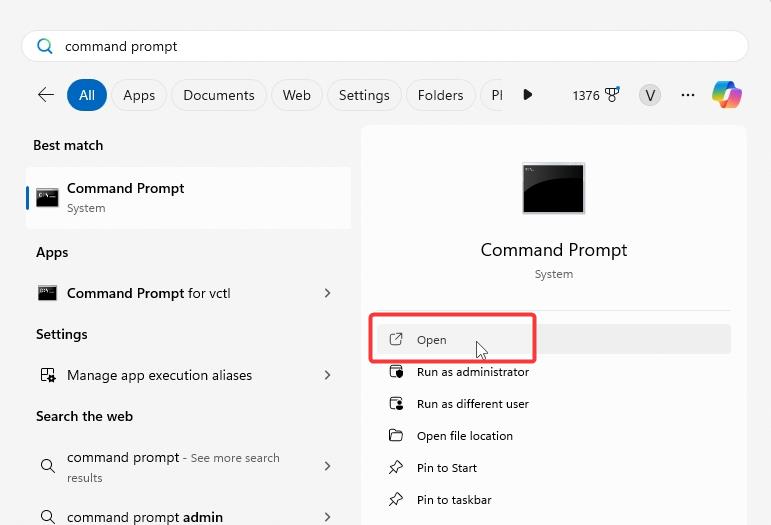This screenshot has width=771, height=525.
Task: Choose Run as administrator
Action: coord(554,372)
